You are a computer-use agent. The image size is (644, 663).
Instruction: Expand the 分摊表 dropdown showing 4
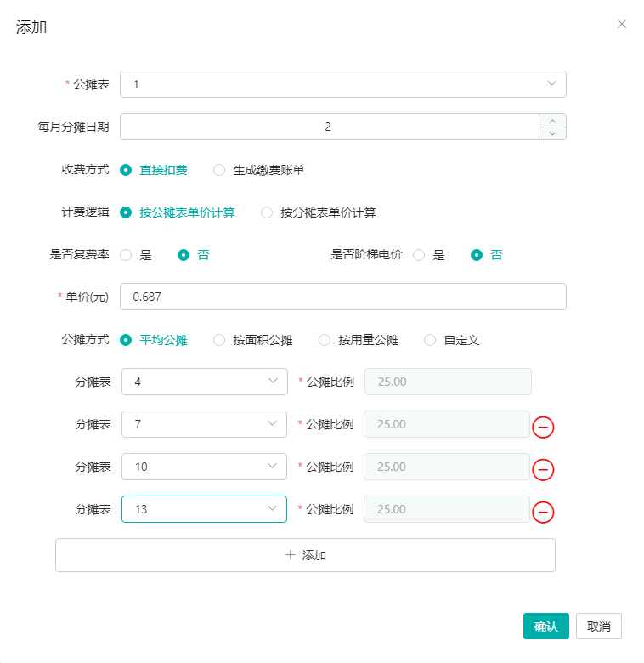[204, 382]
